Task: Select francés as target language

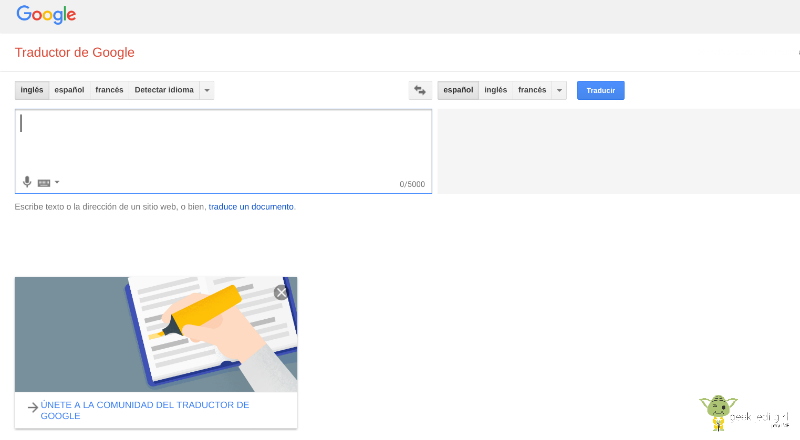Action: tap(532, 90)
